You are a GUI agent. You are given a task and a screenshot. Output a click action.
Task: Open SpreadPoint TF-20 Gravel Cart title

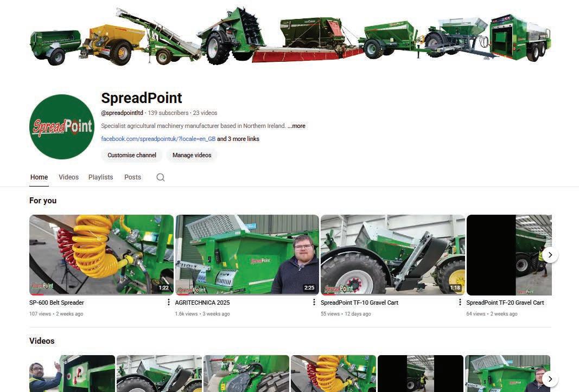point(505,303)
